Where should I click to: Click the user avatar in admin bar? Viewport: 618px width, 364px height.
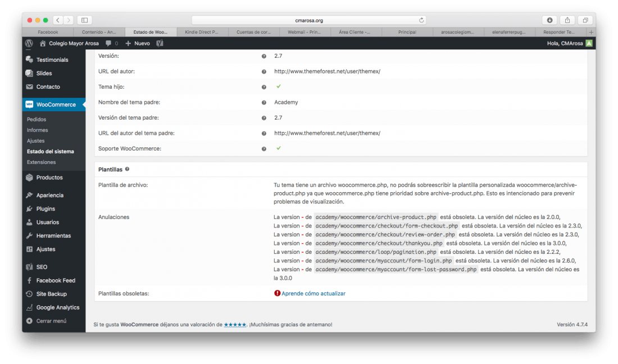589,43
